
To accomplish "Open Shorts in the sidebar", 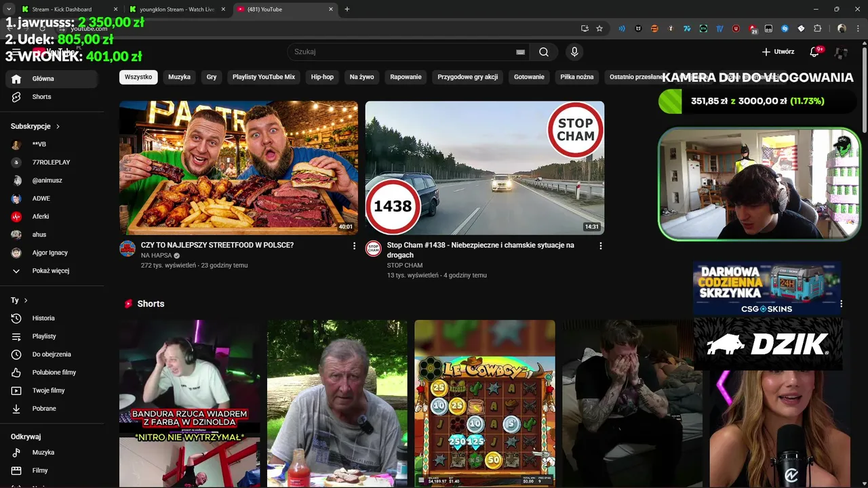I will point(53,97).
